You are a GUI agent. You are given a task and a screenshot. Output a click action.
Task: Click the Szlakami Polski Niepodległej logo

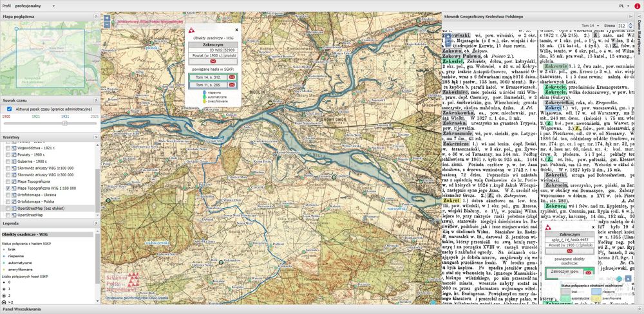(123, 281)
